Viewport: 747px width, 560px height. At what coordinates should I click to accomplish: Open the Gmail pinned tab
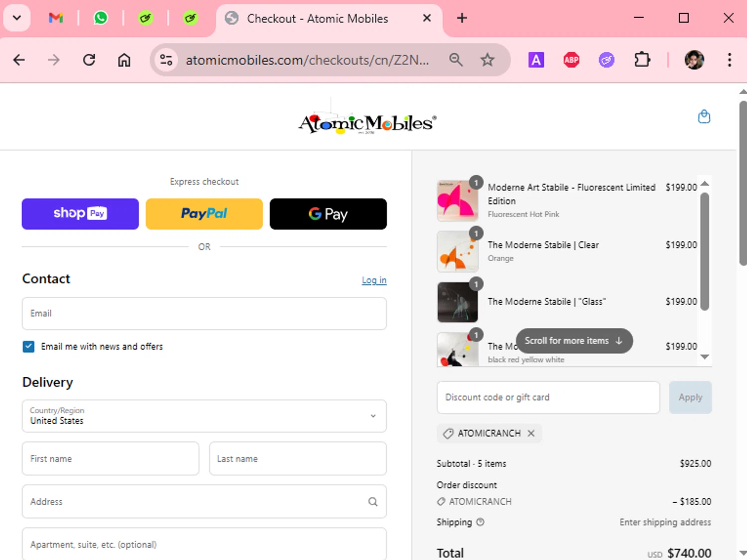pos(56,18)
